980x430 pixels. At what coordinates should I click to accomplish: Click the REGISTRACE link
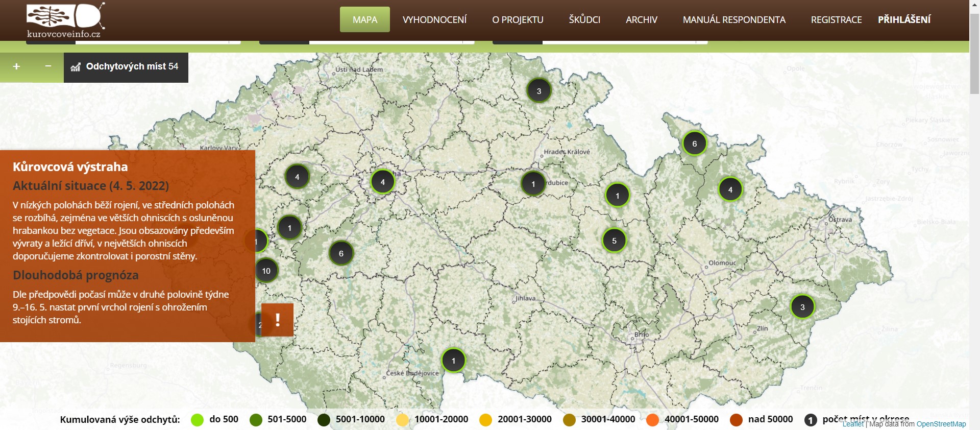(836, 20)
